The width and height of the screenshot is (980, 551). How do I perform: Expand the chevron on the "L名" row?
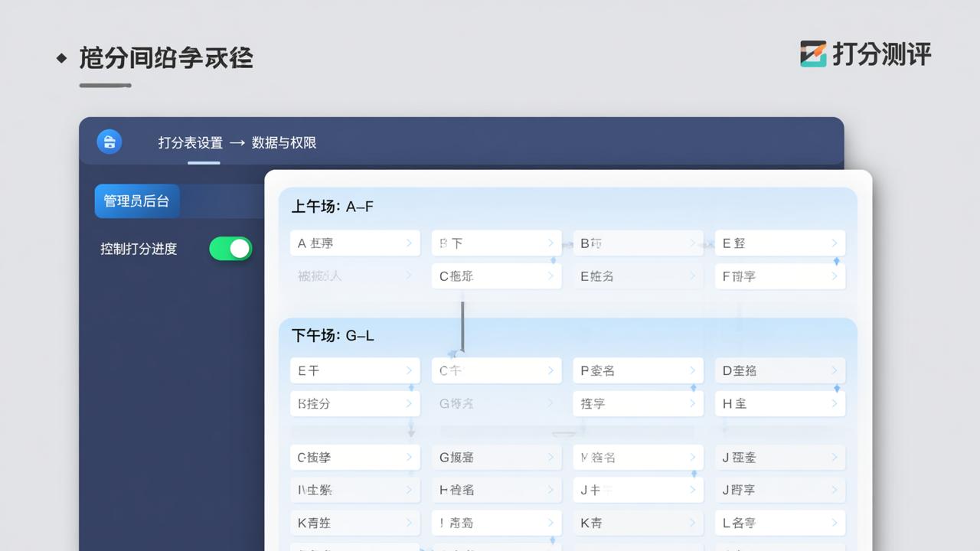(x=835, y=523)
